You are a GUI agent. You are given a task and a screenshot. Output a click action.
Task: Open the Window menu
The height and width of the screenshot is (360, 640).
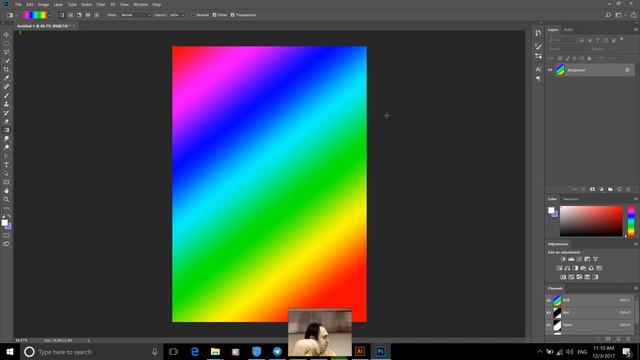pyautogui.click(x=140, y=4)
